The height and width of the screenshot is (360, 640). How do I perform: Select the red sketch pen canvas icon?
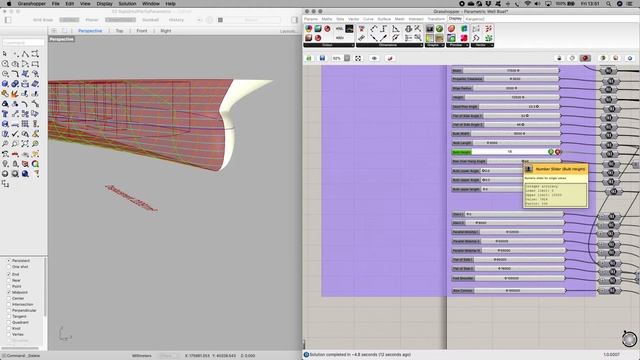390,58
